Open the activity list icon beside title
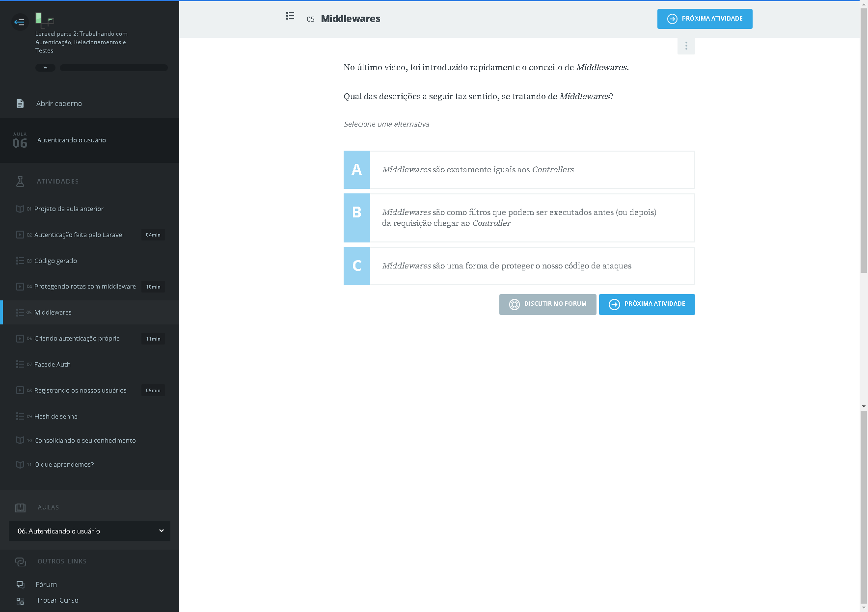 [290, 16]
